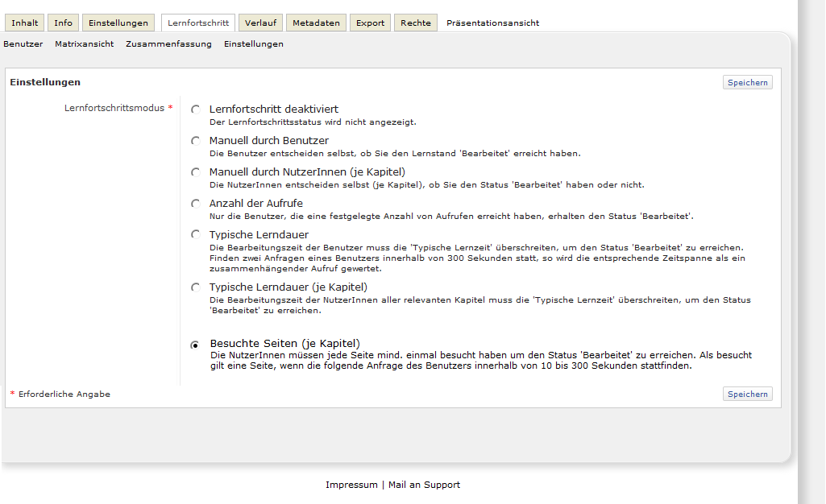Open the Rechte tab

tap(416, 23)
